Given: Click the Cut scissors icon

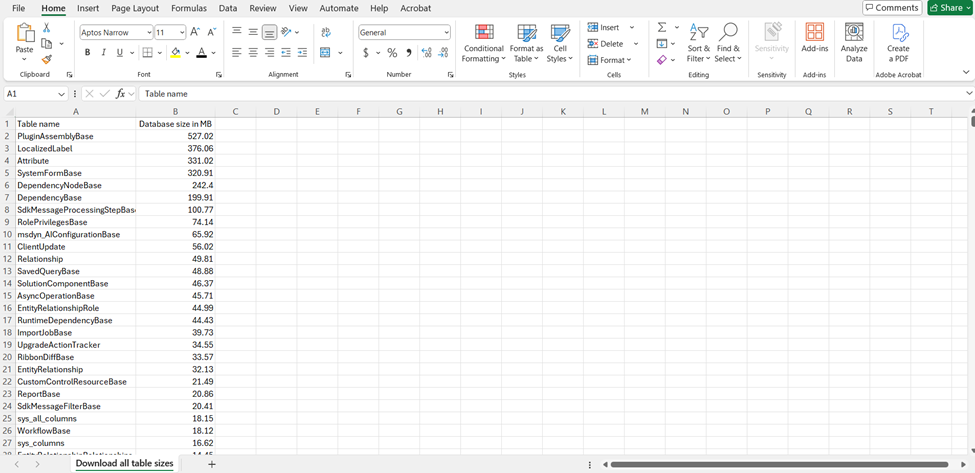Looking at the screenshot, I should pyautogui.click(x=47, y=28).
